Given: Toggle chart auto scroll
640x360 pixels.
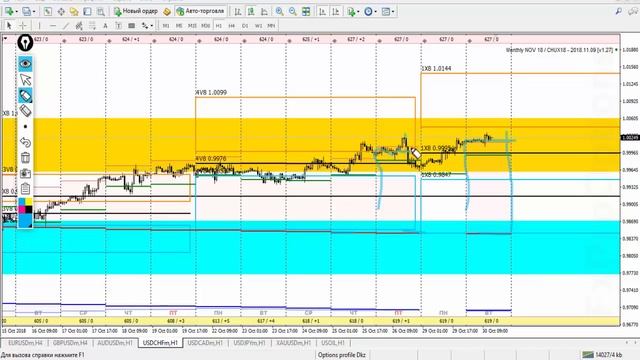Looking at the screenshot, I should pyautogui.click(x=322, y=12).
